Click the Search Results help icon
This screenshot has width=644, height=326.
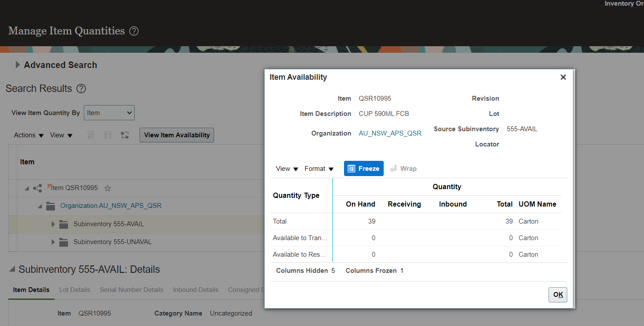[x=81, y=89]
